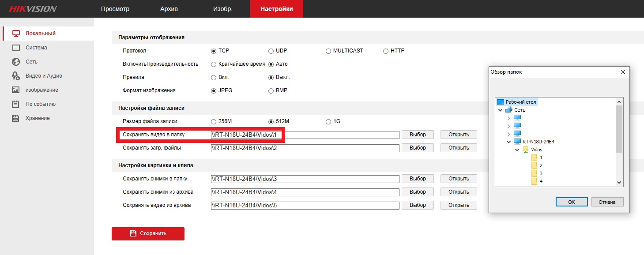Click the изображение picture icon

click(16, 90)
